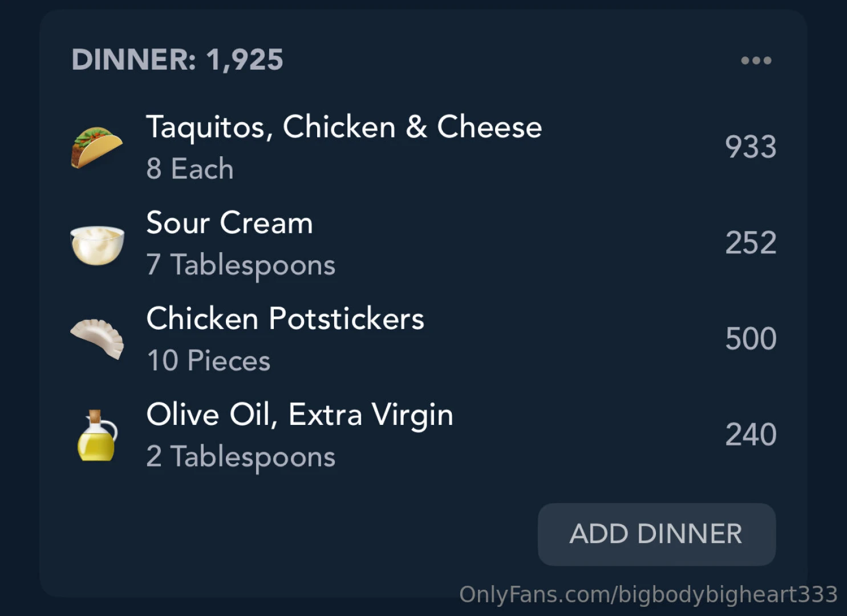Tap the potsticker dumpling icon

pyautogui.click(x=97, y=338)
